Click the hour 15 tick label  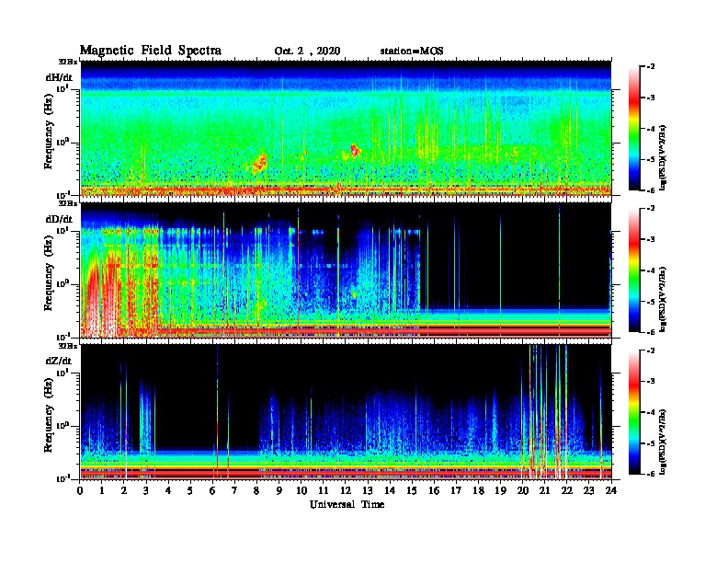[x=412, y=490]
